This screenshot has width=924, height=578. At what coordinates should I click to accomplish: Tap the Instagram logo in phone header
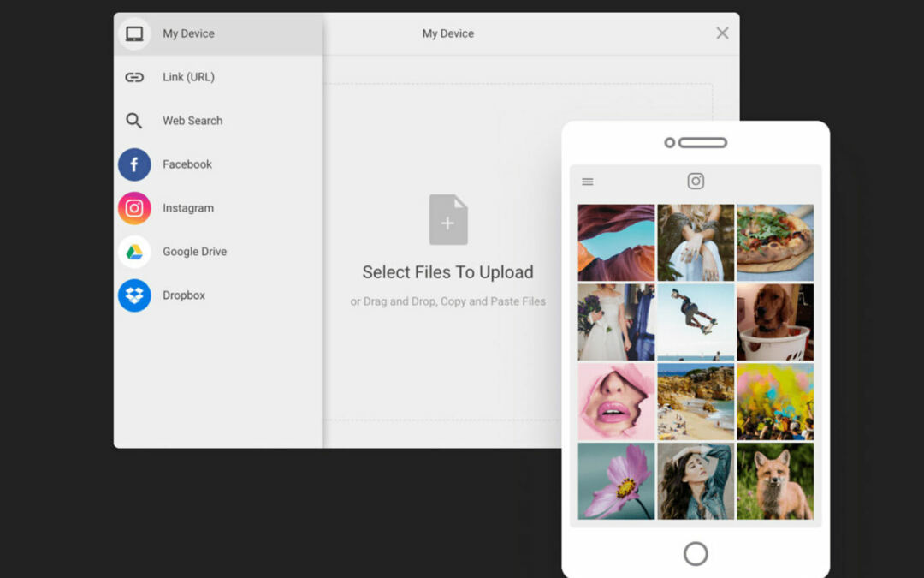point(696,181)
